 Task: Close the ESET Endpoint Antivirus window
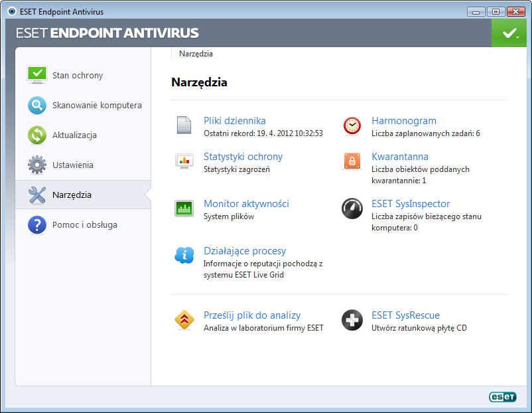pos(515,12)
